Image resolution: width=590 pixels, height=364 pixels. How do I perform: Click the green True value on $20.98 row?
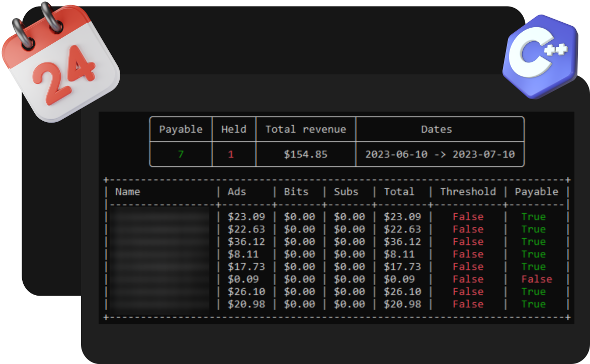(534, 304)
